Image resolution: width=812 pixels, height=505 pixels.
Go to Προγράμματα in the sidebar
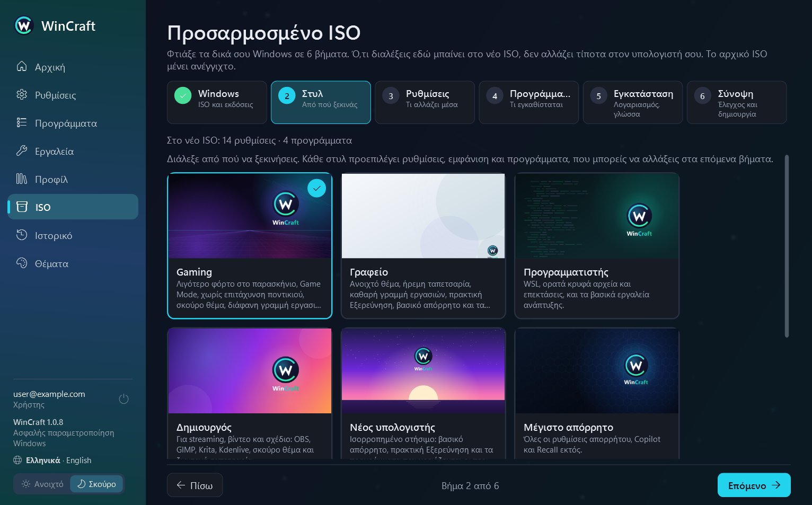73,123
